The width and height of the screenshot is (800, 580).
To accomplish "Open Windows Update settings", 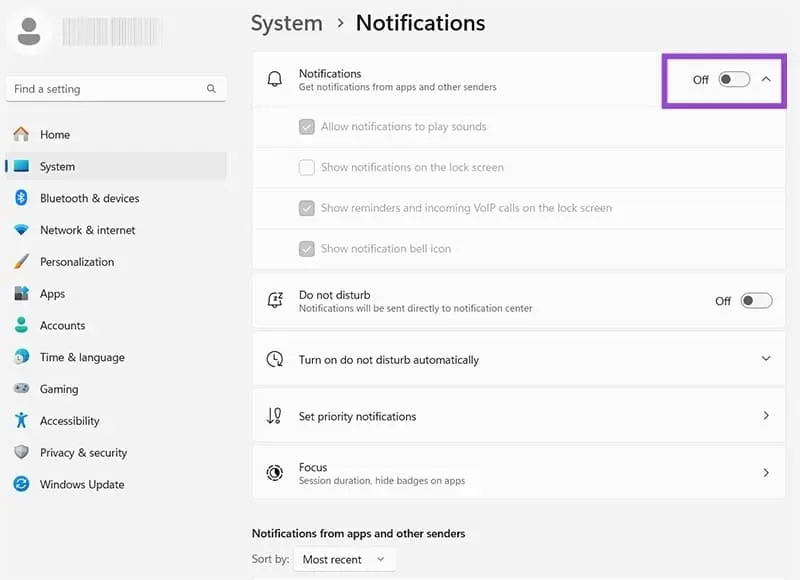I will (116, 484).
